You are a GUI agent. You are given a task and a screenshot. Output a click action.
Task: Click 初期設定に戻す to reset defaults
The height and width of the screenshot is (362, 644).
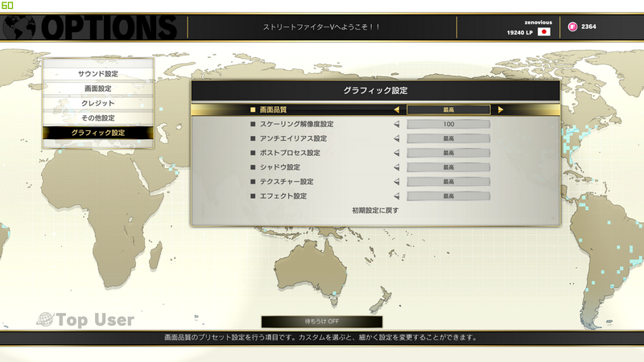375,210
